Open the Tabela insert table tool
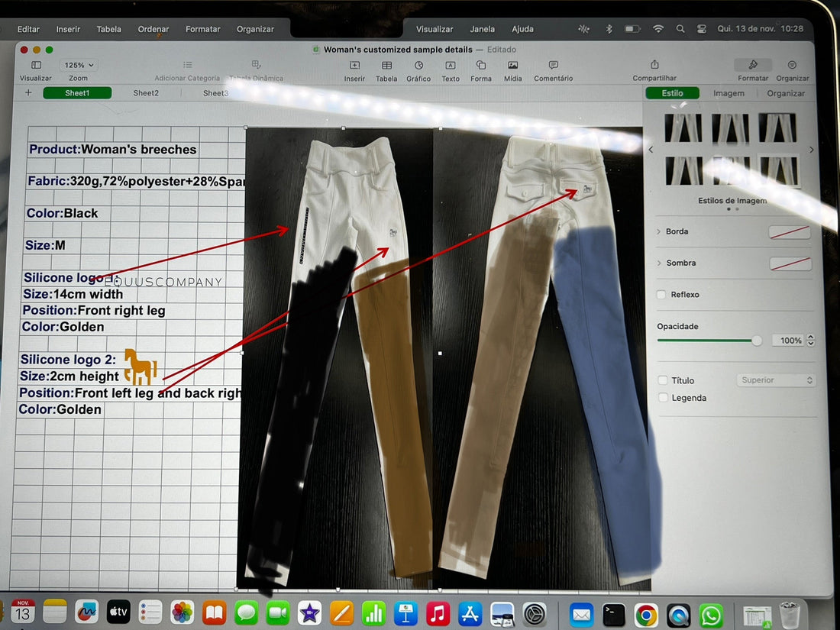This screenshot has height=630, width=840. tap(386, 66)
